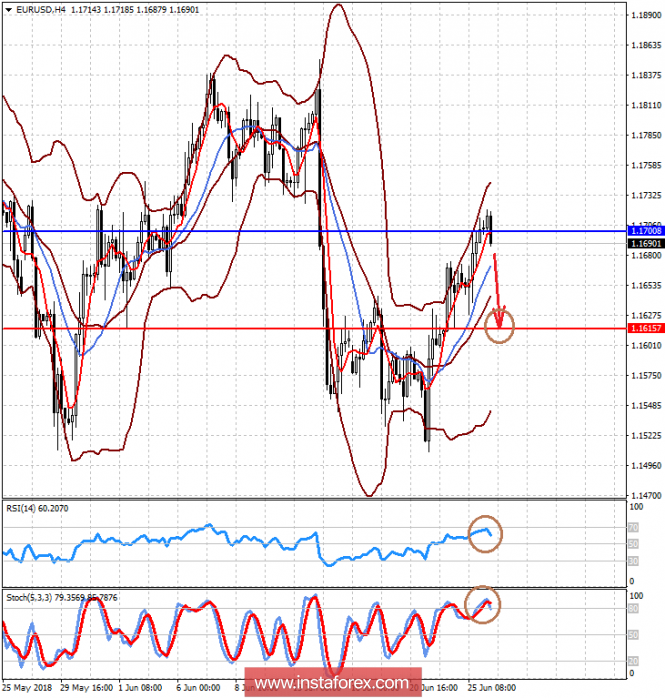Select the brown target circle on the main chart

[500, 323]
